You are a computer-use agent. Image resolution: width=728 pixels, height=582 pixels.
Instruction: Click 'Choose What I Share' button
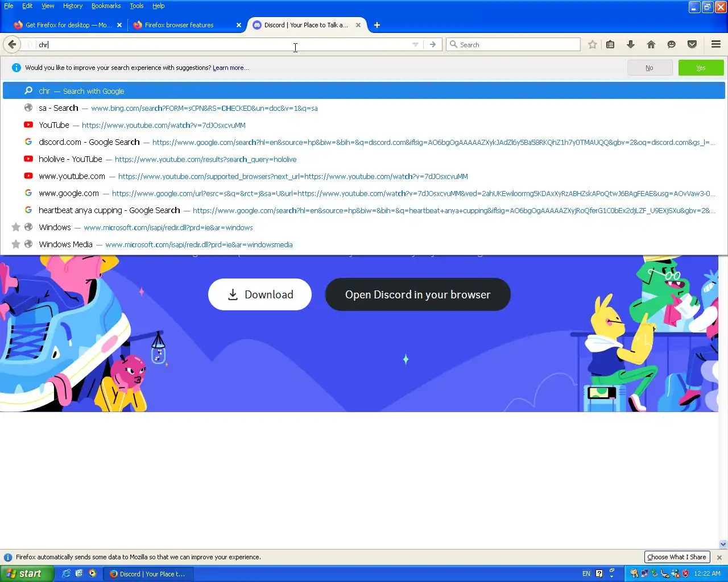point(677,557)
